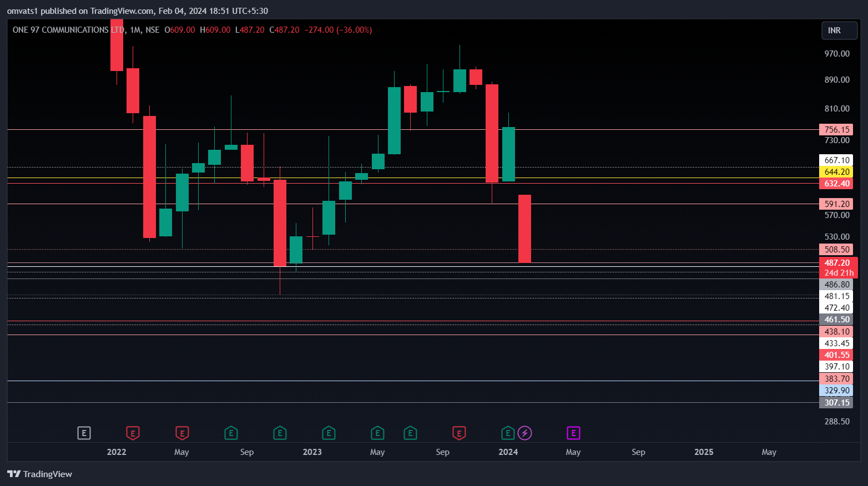Select the 591.20 price label
This screenshot has height=486, width=868.
coord(836,204)
